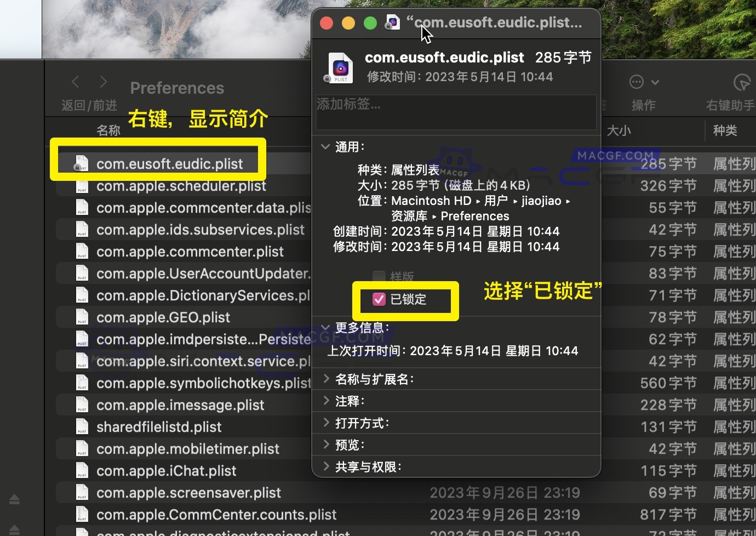The width and height of the screenshot is (756, 536).
Task: Collapse the 通用 section in Get Info
Action: pos(325,146)
